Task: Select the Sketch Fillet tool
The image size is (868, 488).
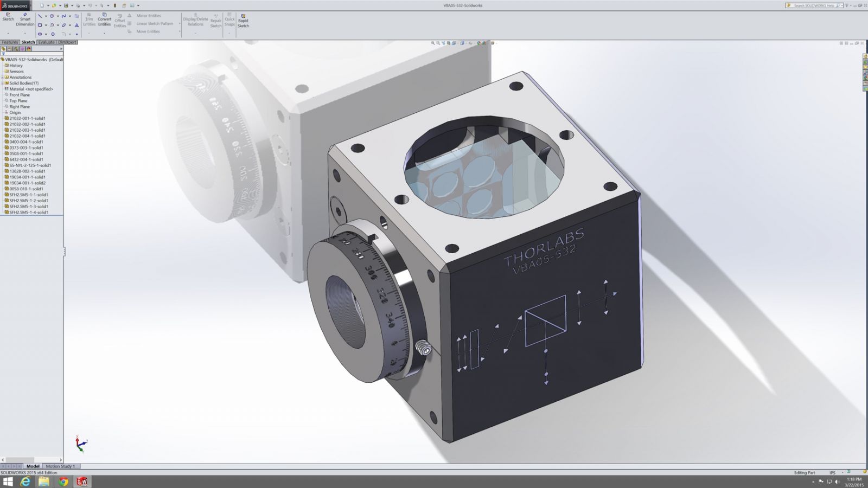Action: click(63, 34)
